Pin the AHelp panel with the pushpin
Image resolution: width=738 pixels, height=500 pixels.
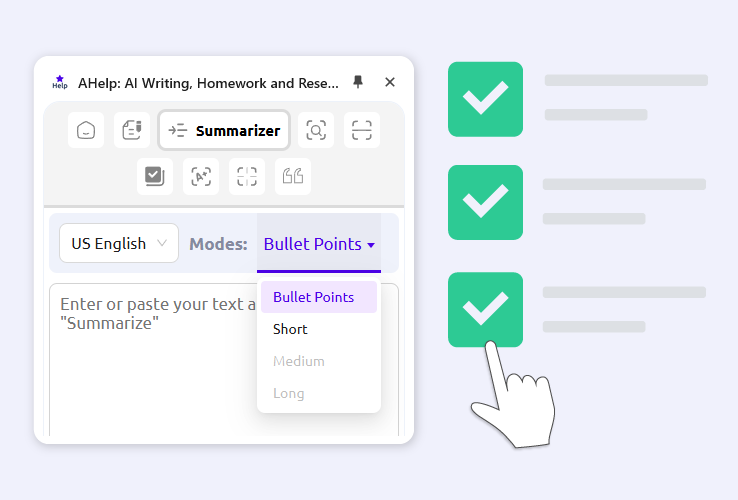pos(358,82)
